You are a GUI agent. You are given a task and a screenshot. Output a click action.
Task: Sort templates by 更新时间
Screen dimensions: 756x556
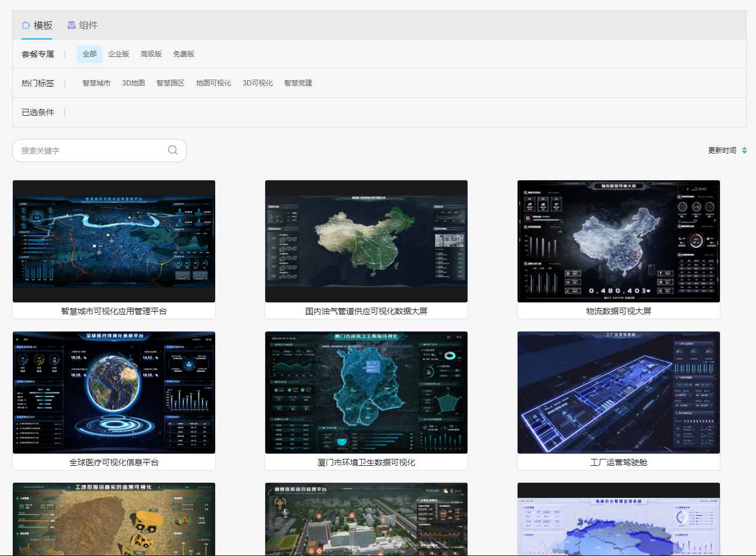coord(722,151)
